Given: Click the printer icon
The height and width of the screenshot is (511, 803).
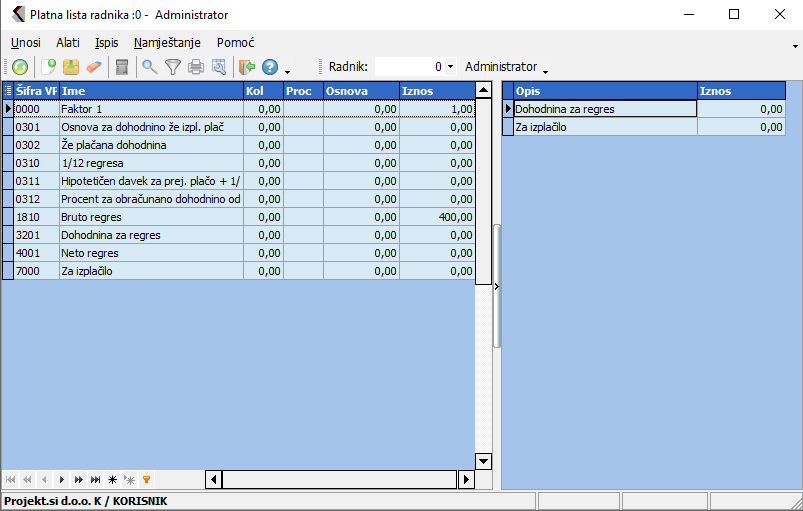Looking at the screenshot, I should [x=196, y=67].
